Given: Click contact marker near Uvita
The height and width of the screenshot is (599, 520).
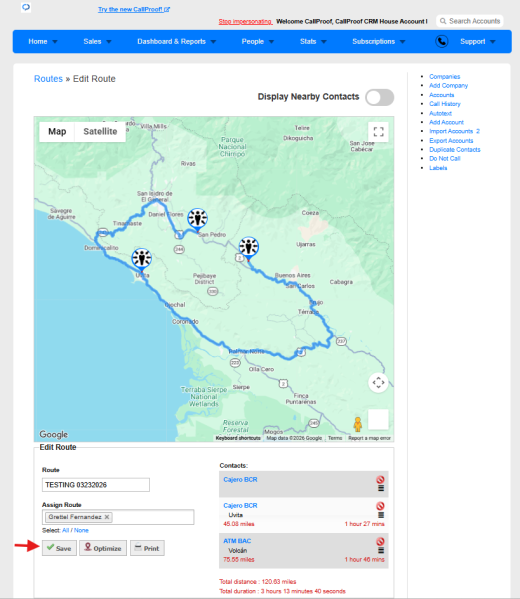Looking at the screenshot, I should [x=142, y=259].
